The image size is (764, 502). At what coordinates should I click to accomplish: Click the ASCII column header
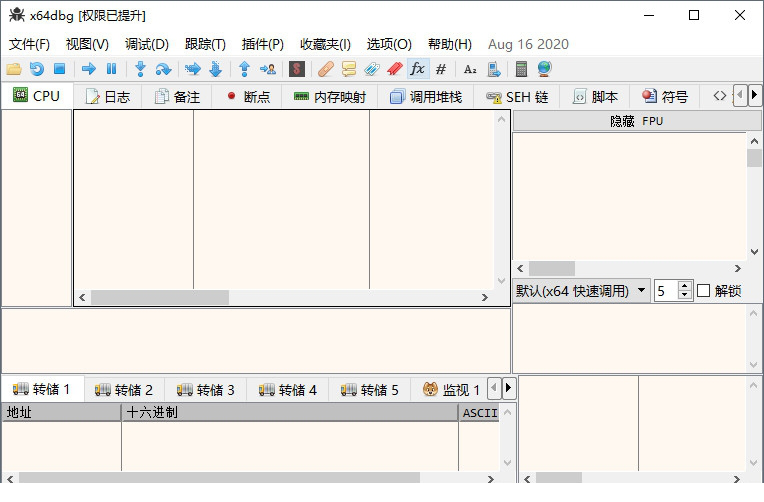point(479,413)
